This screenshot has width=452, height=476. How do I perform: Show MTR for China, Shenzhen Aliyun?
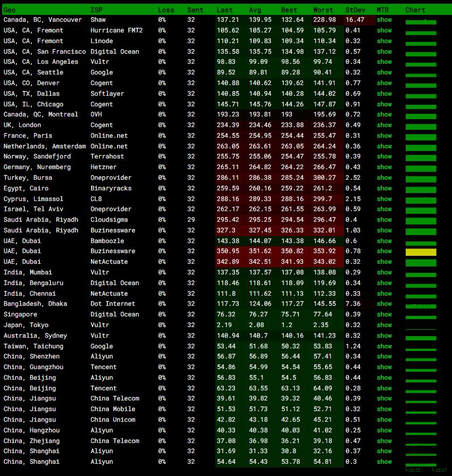[384, 356]
